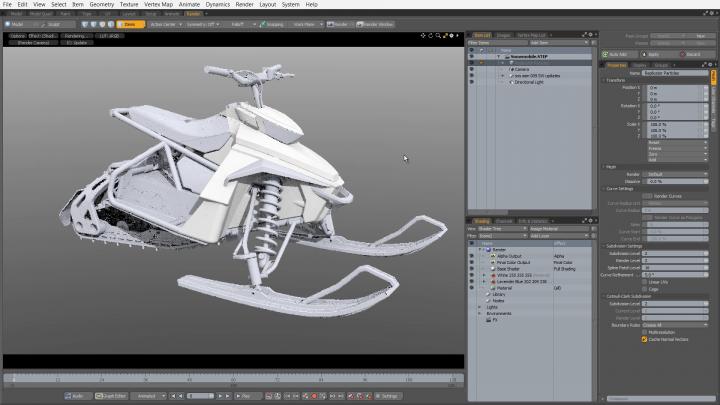This screenshot has width=720, height=405.
Task: Open the Geometry menu
Action: pos(101,5)
